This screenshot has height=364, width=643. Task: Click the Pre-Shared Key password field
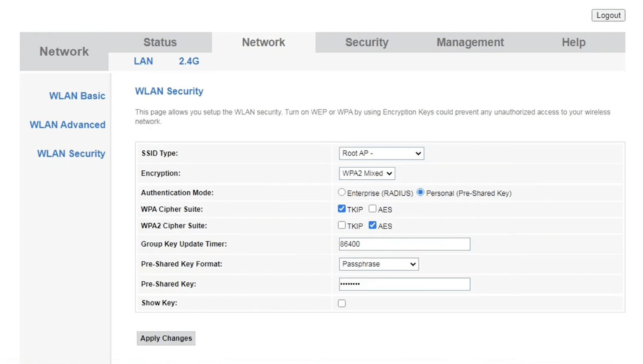click(404, 284)
